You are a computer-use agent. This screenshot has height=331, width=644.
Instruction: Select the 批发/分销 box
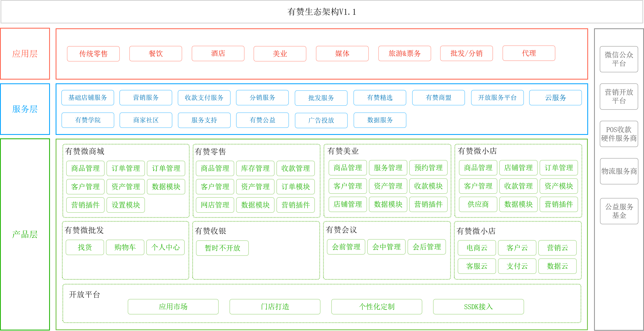click(466, 53)
